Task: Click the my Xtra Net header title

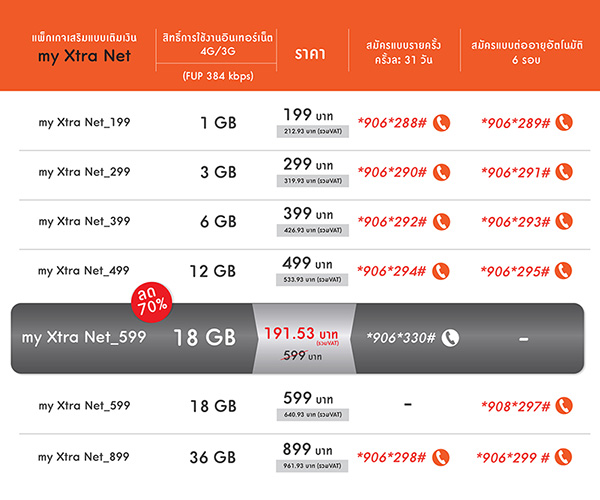Action: pyautogui.click(x=78, y=56)
